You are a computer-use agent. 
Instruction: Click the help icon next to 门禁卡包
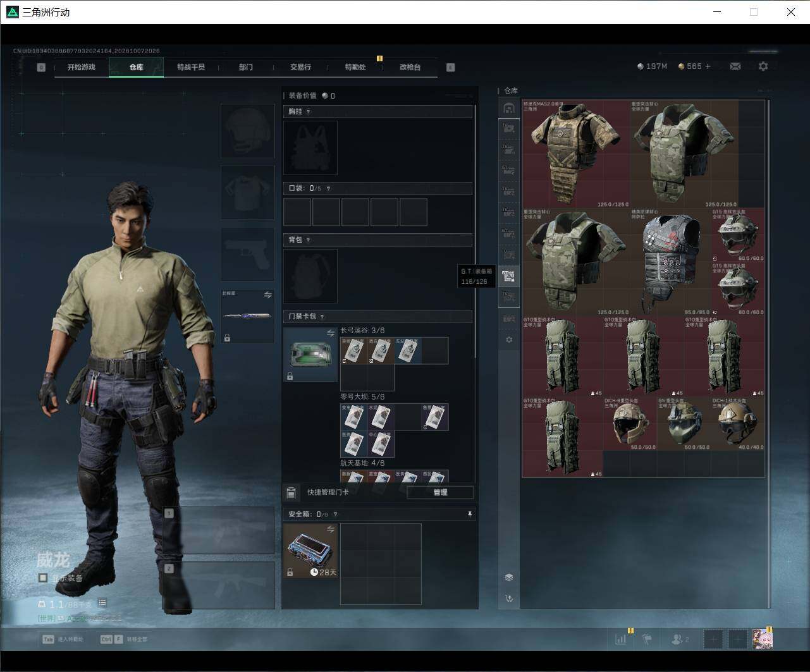pyautogui.click(x=322, y=317)
